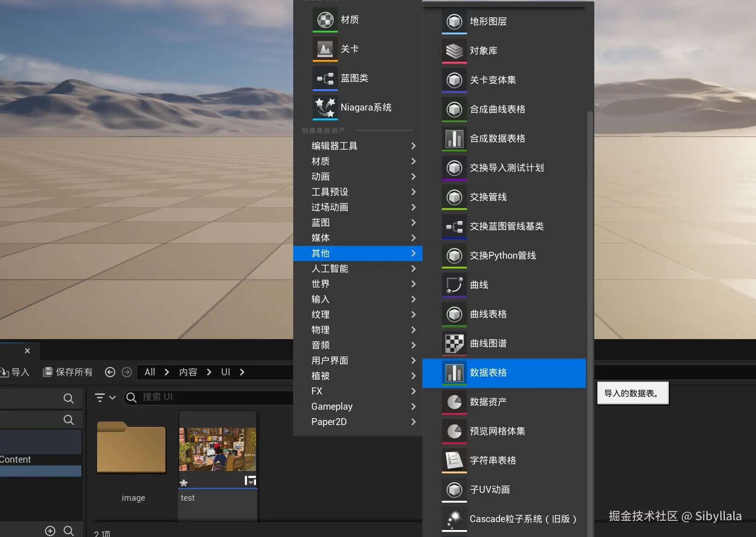Click the 子UV动画 icon
Screen dimensions: 756x537
[x=454, y=490]
